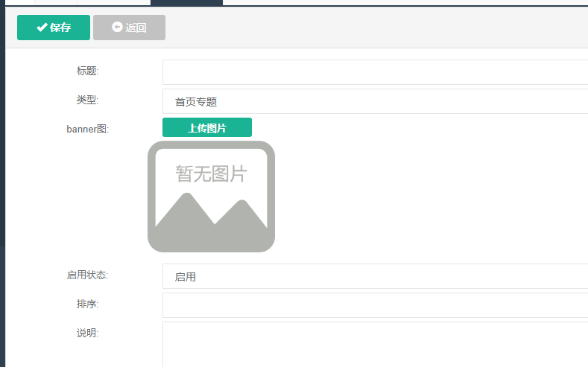Screen dimensions: 588x367
Task: Click the 排序 field label
Action: (87, 304)
